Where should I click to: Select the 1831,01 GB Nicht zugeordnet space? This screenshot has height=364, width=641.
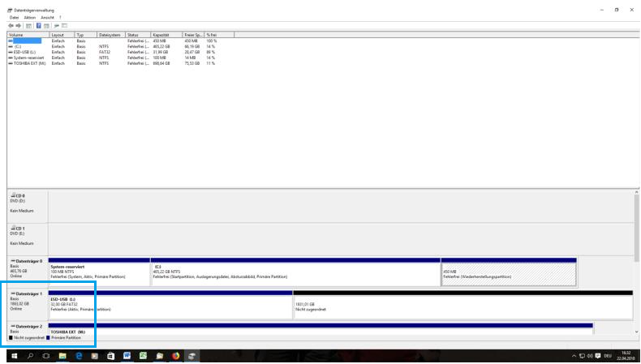point(463,305)
